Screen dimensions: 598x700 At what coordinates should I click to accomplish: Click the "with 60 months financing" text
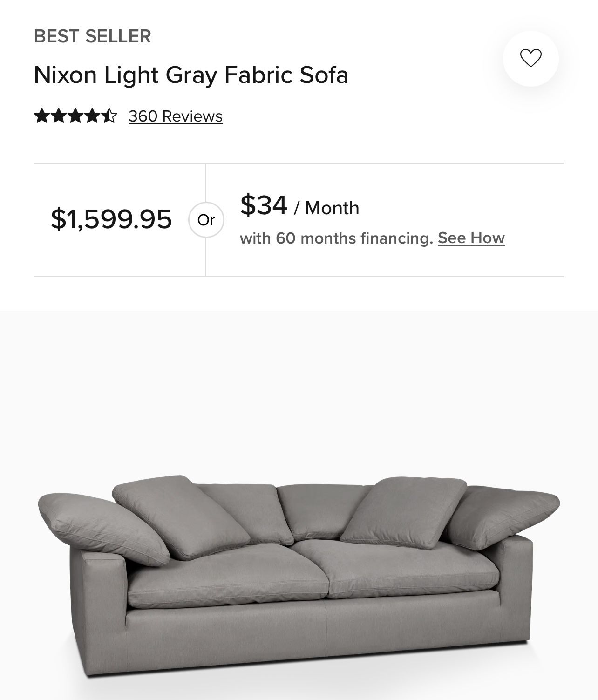pos(336,238)
